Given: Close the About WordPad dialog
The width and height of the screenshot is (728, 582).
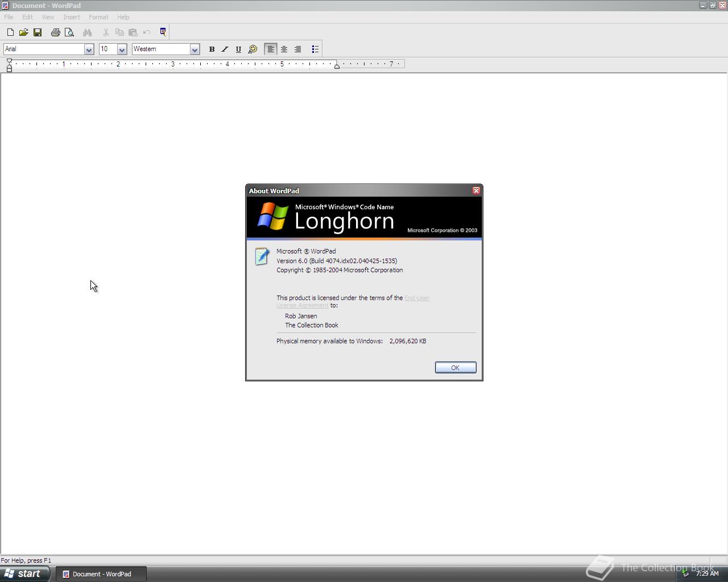Looking at the screenshot, I should click(x=477, y=190).
